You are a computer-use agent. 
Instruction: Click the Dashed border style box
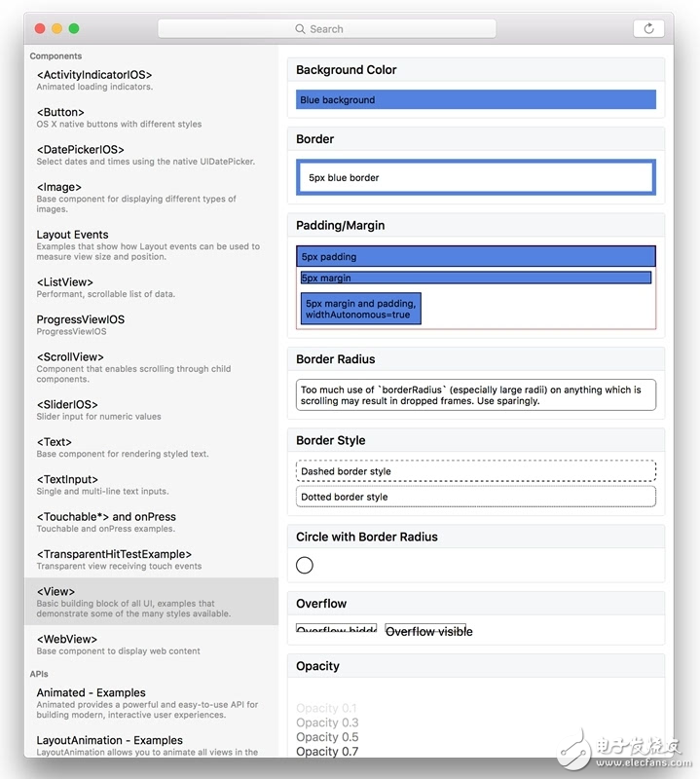coord(475,471)
